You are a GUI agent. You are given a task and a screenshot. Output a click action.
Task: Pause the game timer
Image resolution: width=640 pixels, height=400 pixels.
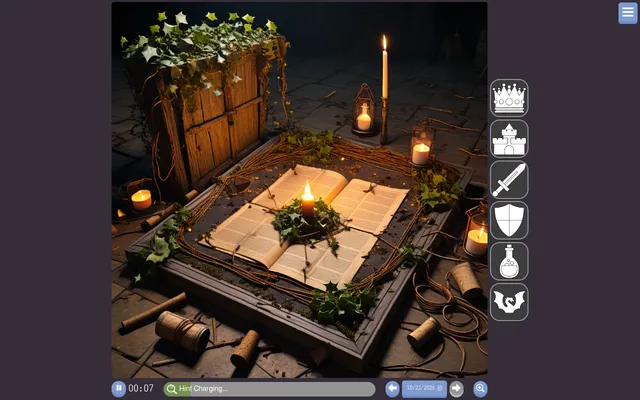119,389
